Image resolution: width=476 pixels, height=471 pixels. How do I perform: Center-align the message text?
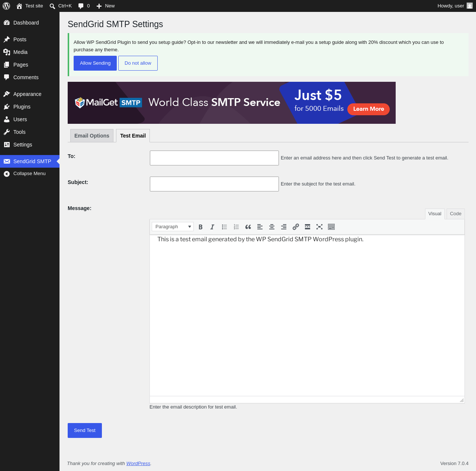point(272,227)
